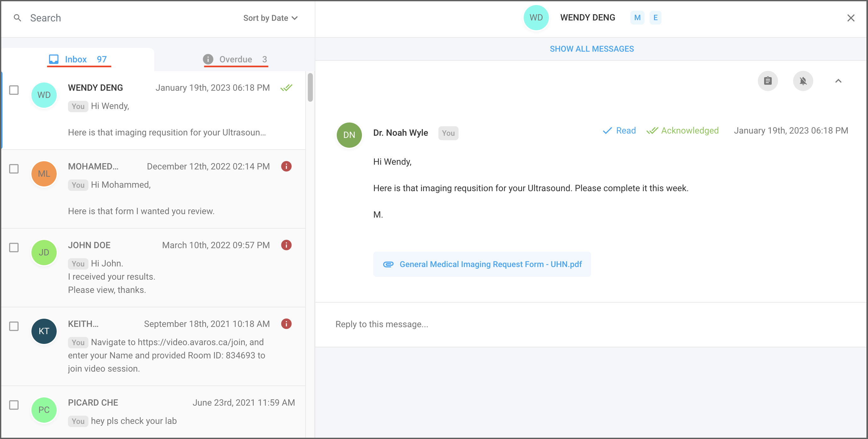Open the KEITH... conversation

pyautogui.click(x=154, y=347)
